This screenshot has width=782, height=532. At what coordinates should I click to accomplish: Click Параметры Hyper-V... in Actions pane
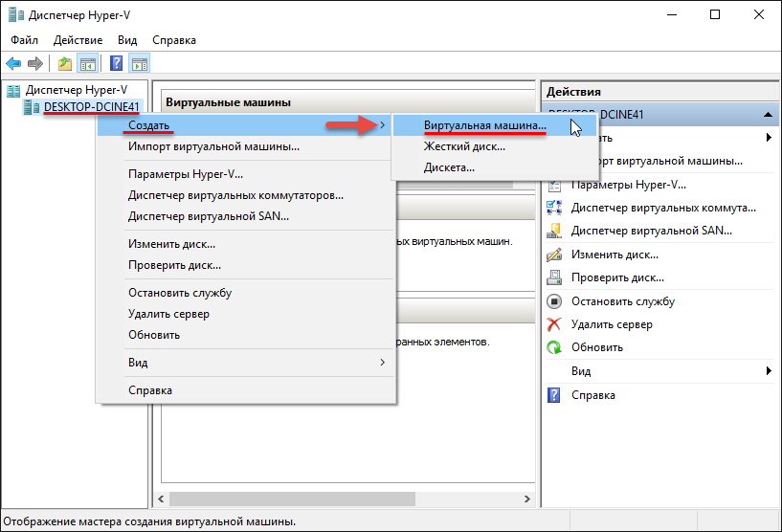[629, 185]
